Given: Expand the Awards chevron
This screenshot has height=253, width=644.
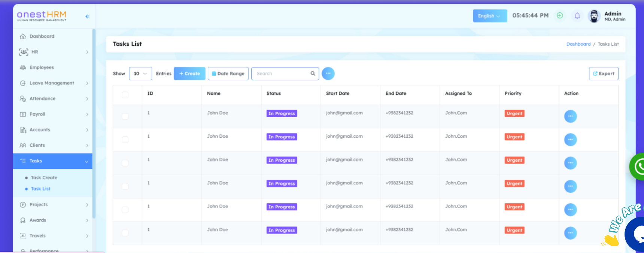Looking at the screenshot, I should tap(87, 220).
